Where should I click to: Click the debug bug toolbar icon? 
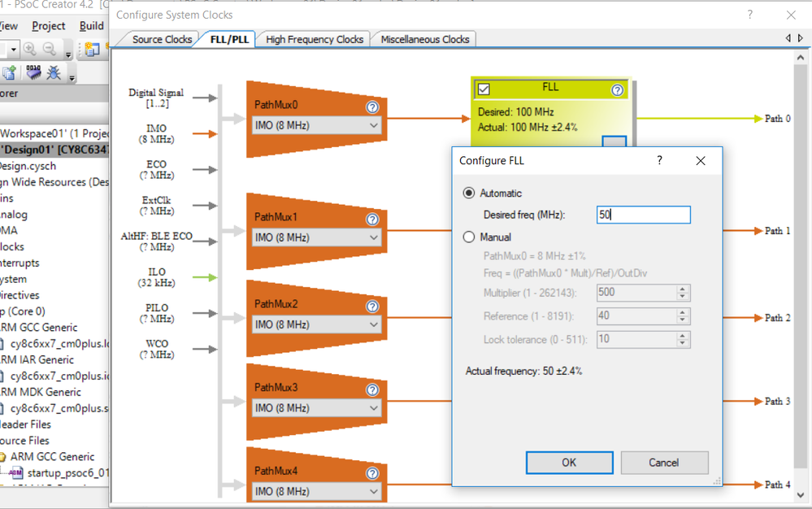pyautogui.click(x=54, y=72)
